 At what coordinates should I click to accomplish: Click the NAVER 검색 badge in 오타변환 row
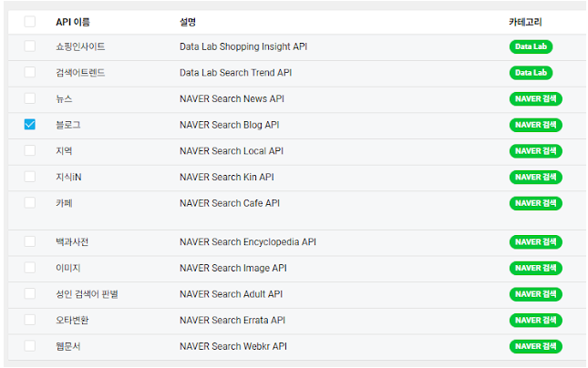tap(535, 320)
